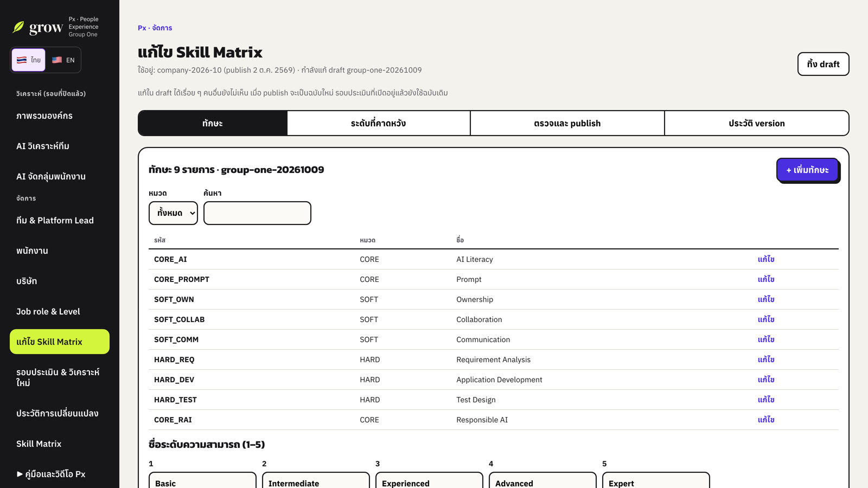
Task: Click the Px · จัดการ breadcrumb
Action: 155,28
